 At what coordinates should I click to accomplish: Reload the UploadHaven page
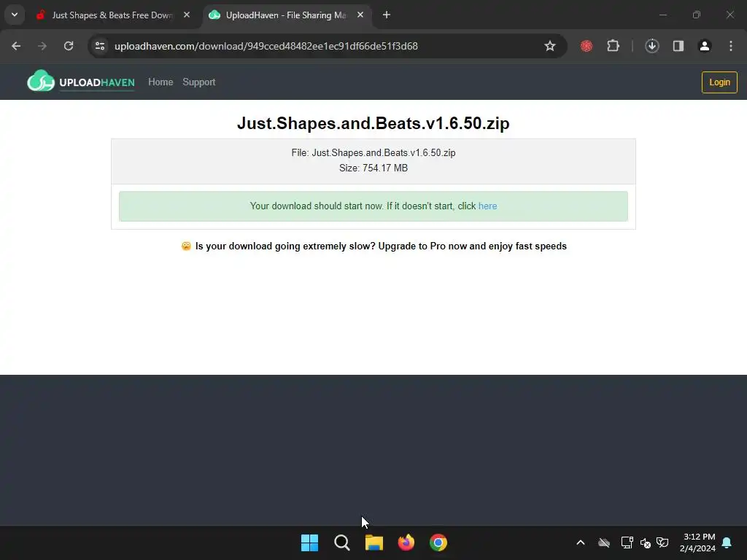[x=69, y=46]
